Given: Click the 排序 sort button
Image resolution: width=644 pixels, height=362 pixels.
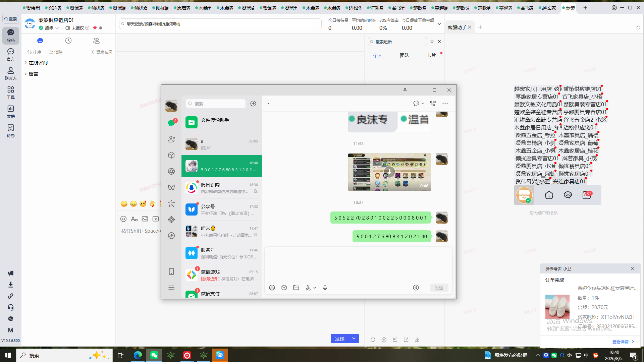Looking at the screenshot, I should tap(34, 52).
